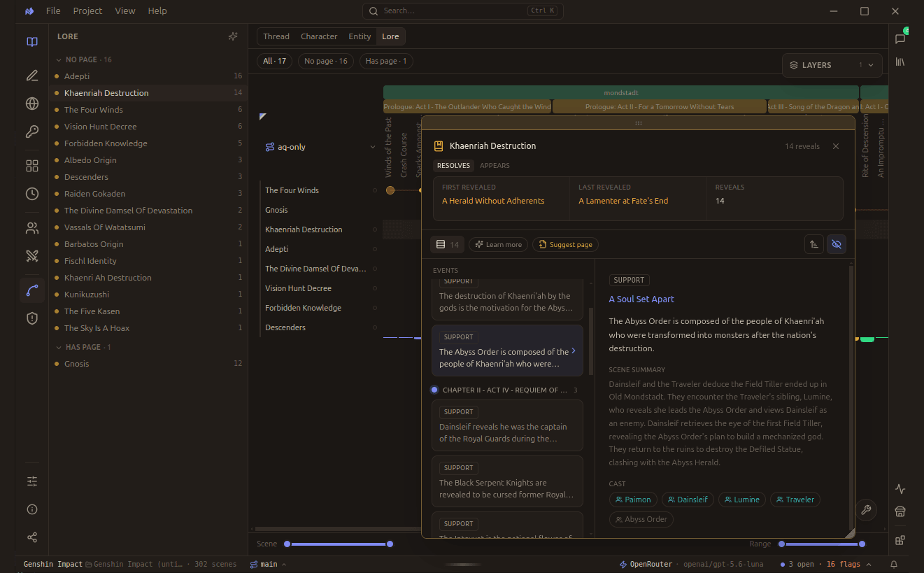924x573 pixels.
Task: Click the notification bell in the status bar
Action: [894, 564]
